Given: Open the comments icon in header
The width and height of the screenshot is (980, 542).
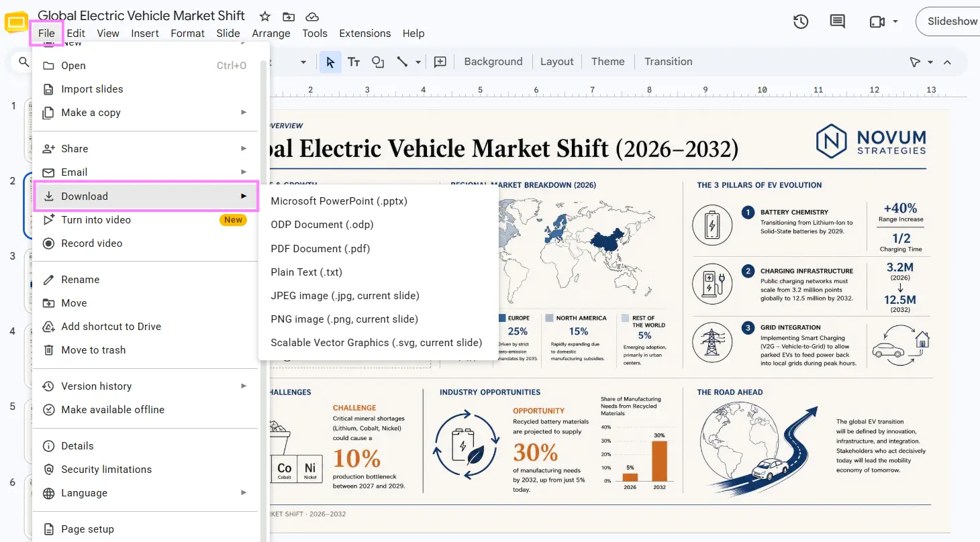Looking at the screenshot, I should tap(838, 21).
